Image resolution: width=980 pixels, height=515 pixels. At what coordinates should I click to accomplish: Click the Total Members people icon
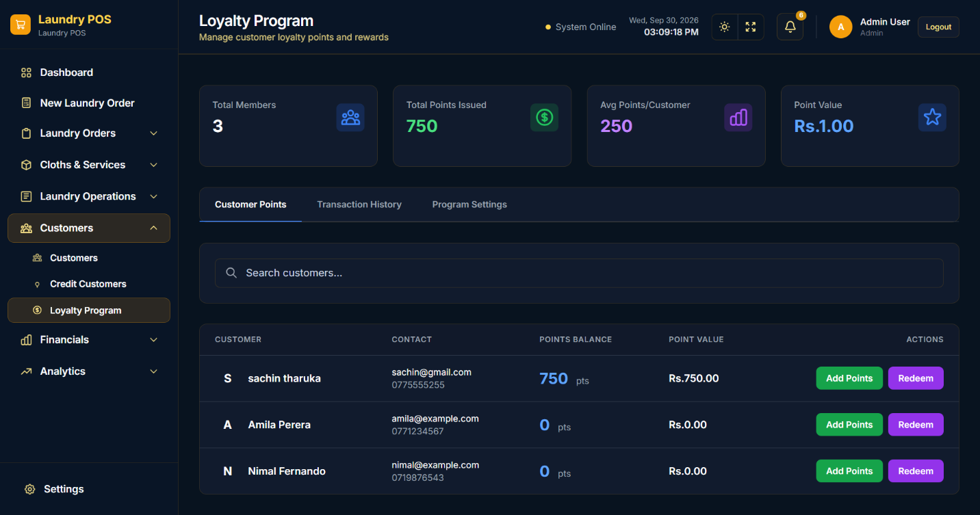coord(350,118)
